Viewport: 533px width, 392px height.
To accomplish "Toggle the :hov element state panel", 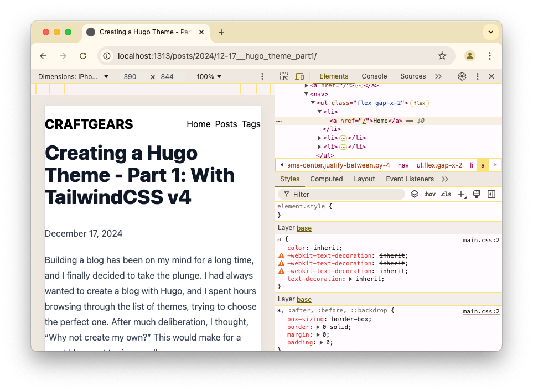I will pyautogui.click(x=429, y=194).
